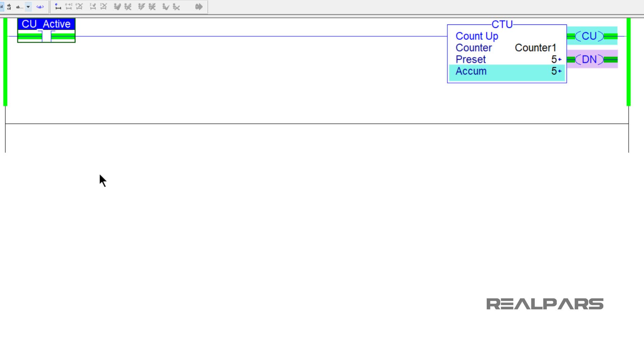Screen dimensions: 644x362
Task: Click the script/code view menu item
Action: [x=40, y=6]
